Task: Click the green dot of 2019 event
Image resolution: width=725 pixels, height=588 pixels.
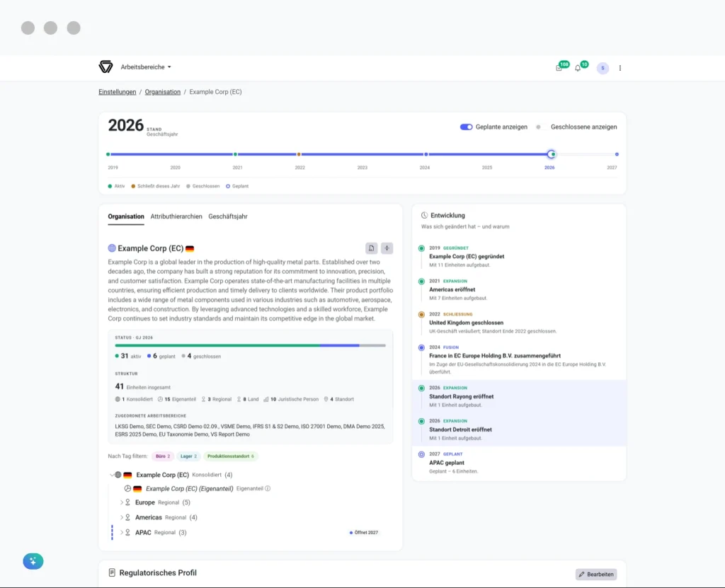Action: tap(421, 248)
